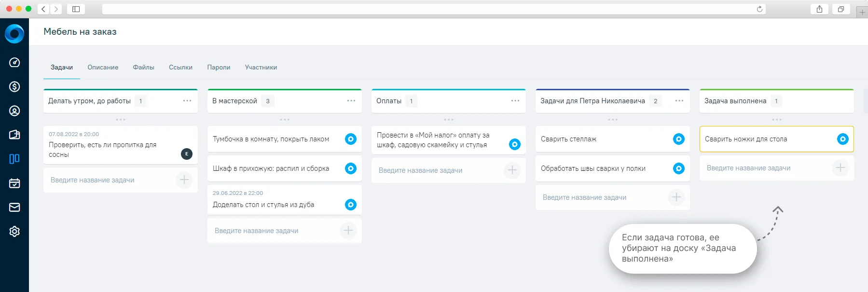The width and height of the screenshot is (868, 292).
Task: Open the contacts person icon in the sidebar
Action: pos(14,111)
